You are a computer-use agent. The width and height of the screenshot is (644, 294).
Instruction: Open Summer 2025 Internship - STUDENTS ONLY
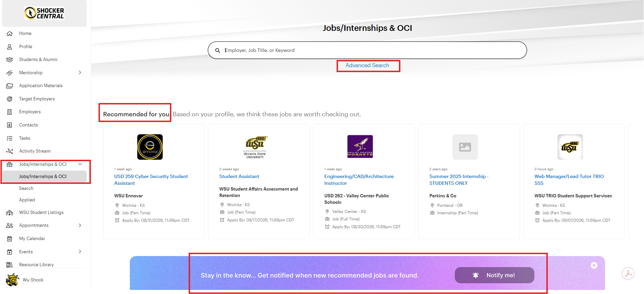coord(459,180)
